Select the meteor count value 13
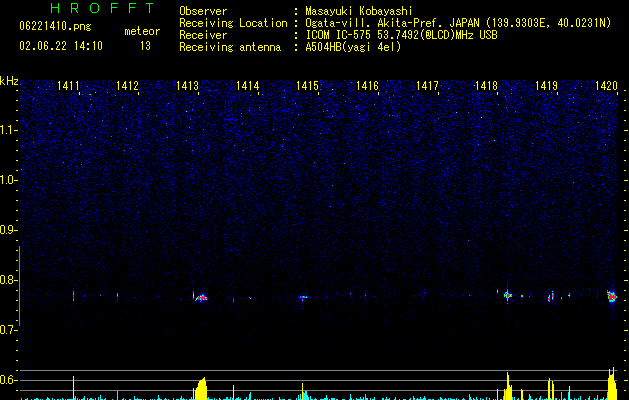This screenshot has width=629, height=400. 146,46
